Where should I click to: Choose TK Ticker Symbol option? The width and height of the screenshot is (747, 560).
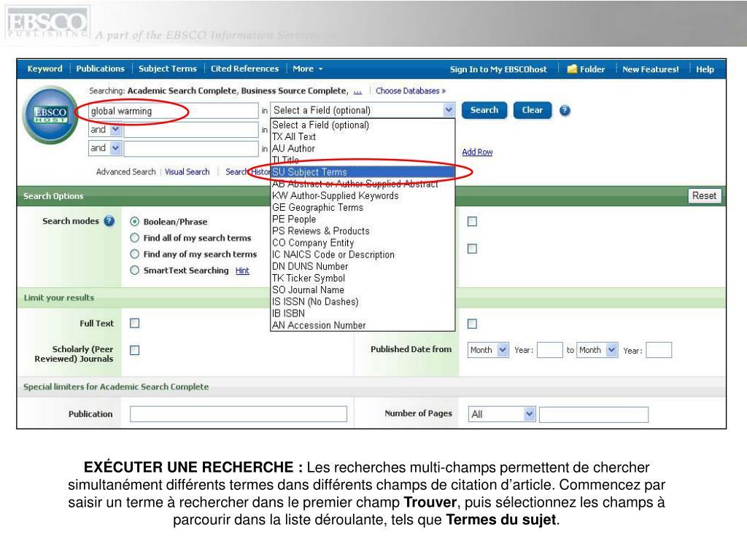click(x=363, y=278)
